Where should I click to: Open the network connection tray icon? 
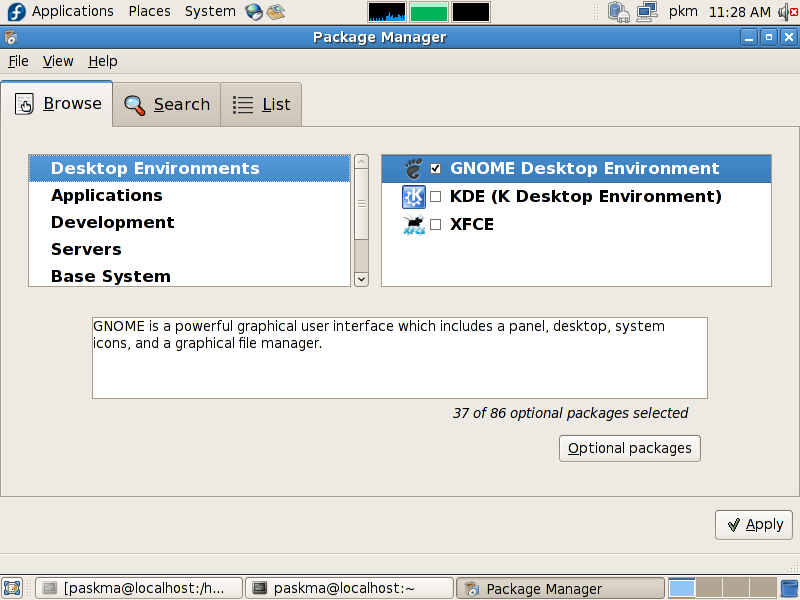click(x=646, y=12)
